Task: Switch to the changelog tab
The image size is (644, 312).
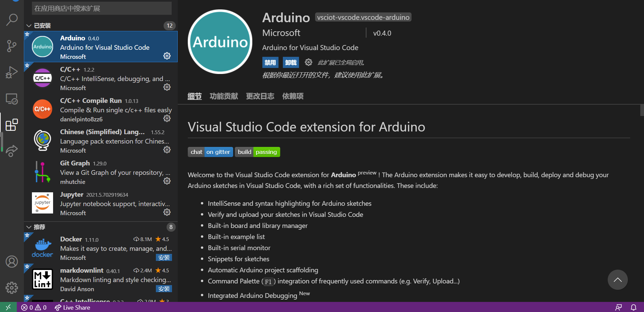Action: coord(260,96)
